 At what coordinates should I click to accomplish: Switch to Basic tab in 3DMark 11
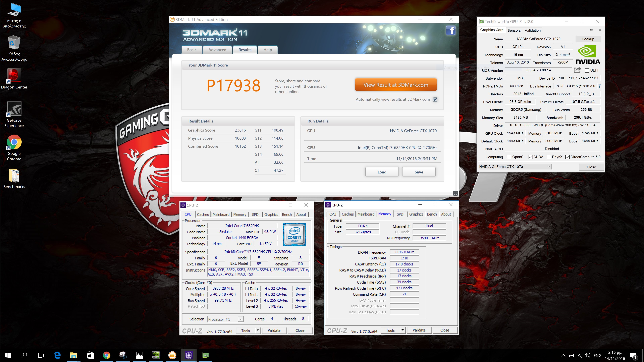(192, 50)
